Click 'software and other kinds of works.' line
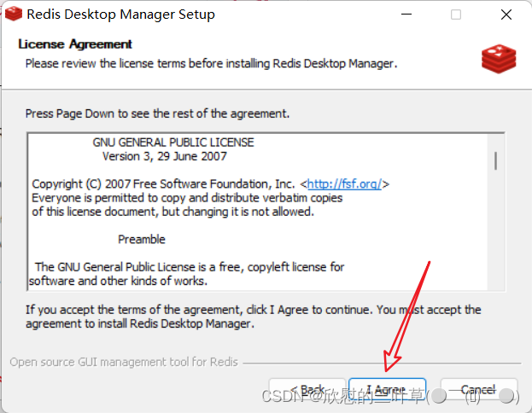The image size is (532, 413). point(118,281)
